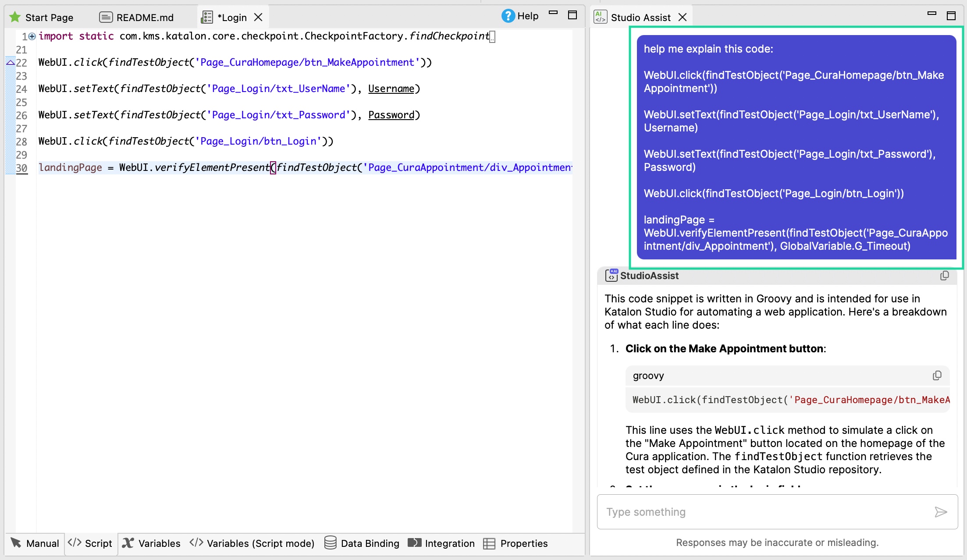Open the Variables tab

[x=151, y=543]
